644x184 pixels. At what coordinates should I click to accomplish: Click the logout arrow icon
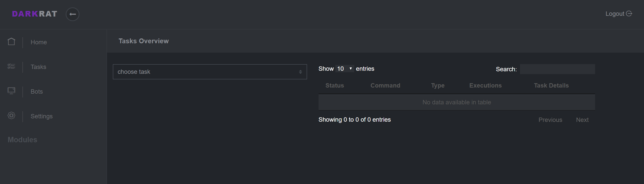coord(629,13)
